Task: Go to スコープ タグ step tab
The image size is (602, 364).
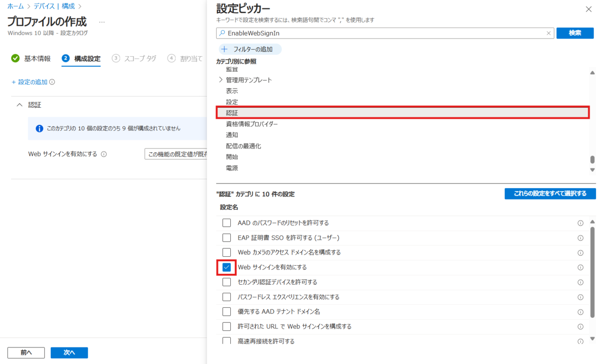Action: [134, 59]
